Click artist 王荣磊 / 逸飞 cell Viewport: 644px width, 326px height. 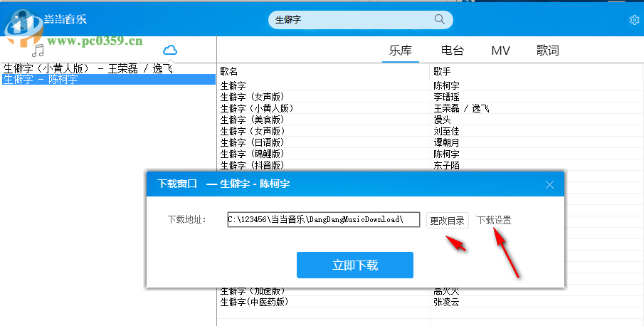coord(462,108)
